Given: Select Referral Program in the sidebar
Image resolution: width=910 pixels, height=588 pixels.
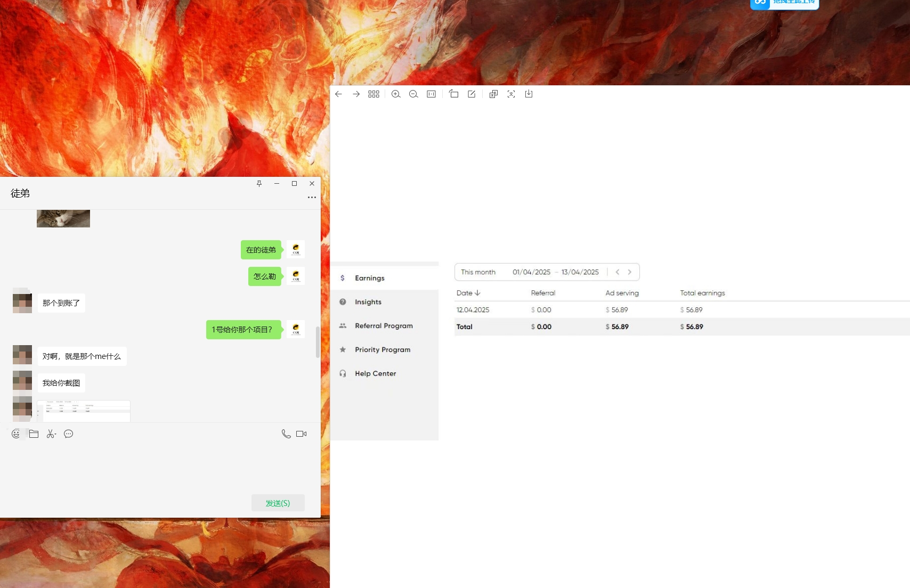Looking at the screenshot, I should (x=384, y=326).
